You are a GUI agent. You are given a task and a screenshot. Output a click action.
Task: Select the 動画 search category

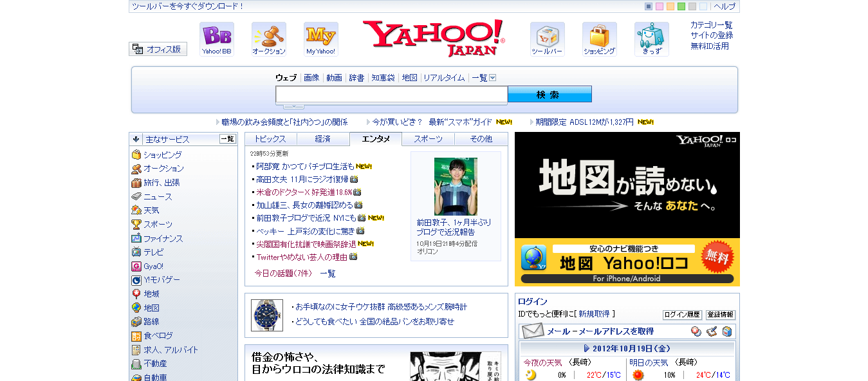point(334,78)
